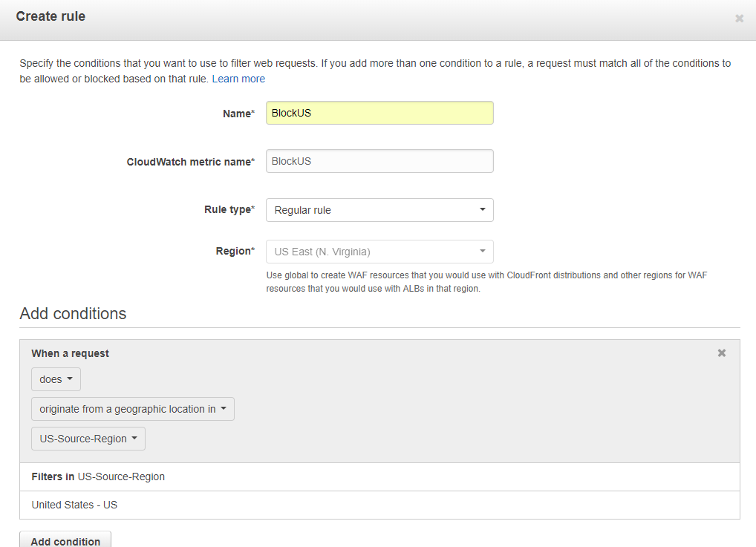The width and height of the screenshot is (756, 547).
Task: Open the US-Source-Region selector dropdown
Action: [x=88, y=439]
